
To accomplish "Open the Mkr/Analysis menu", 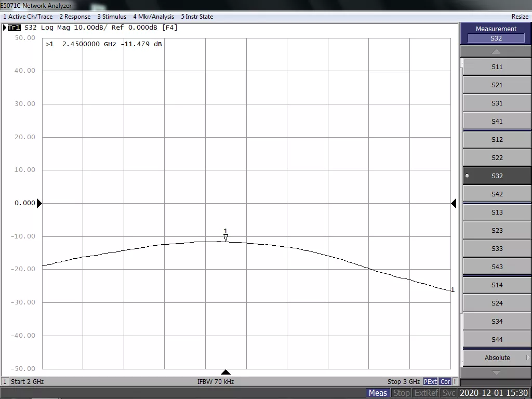I will pyautogui.click(x=153, y=17).
